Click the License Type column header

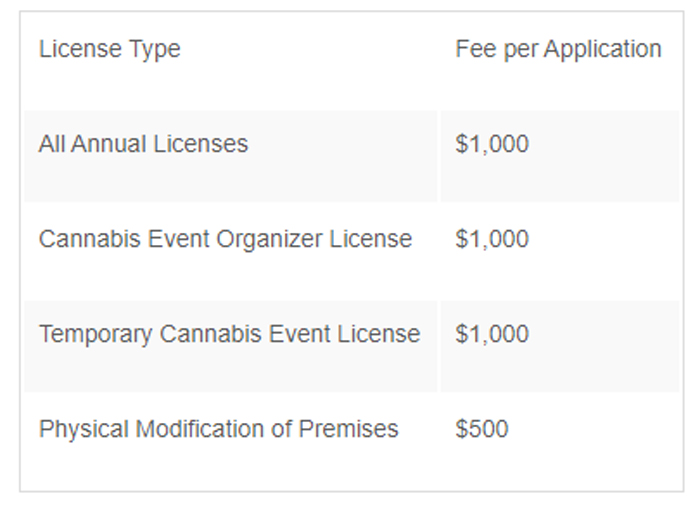tap(109, 49)
